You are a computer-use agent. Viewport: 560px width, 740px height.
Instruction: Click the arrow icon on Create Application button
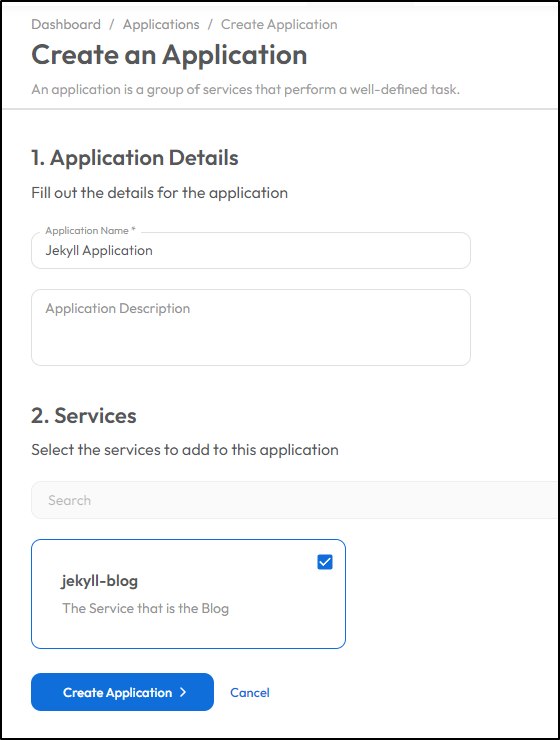(183, 692)
